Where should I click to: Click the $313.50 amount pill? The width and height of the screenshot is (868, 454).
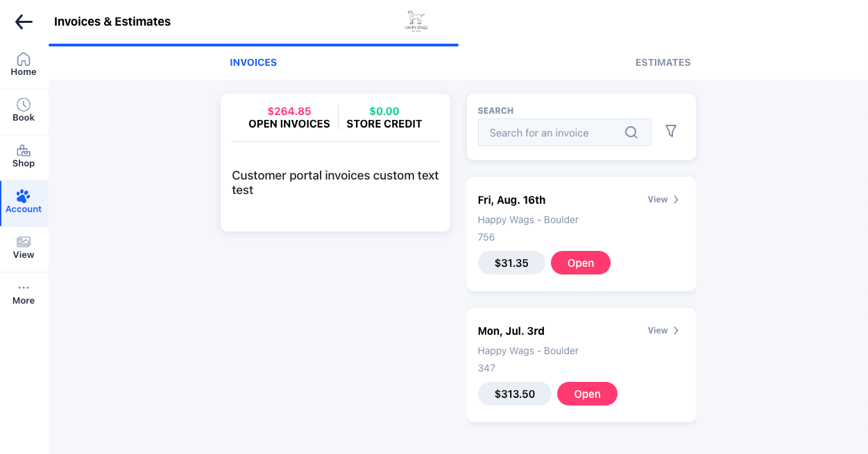point(514,394)
